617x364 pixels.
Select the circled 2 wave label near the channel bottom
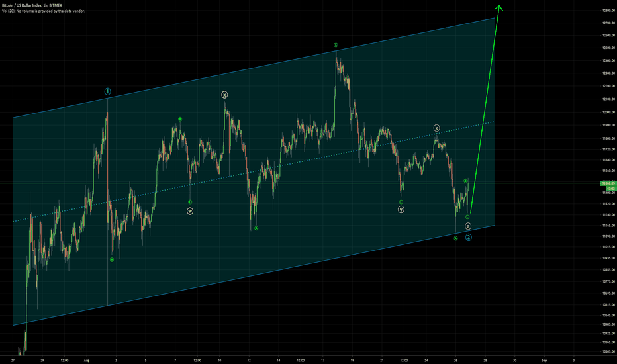469,238
